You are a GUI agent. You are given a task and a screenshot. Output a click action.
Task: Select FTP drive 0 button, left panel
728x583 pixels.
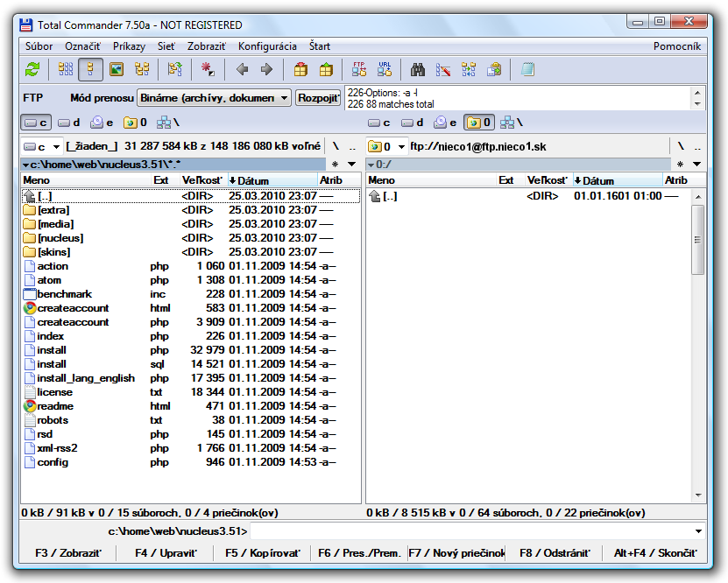(x=135, y=123)
